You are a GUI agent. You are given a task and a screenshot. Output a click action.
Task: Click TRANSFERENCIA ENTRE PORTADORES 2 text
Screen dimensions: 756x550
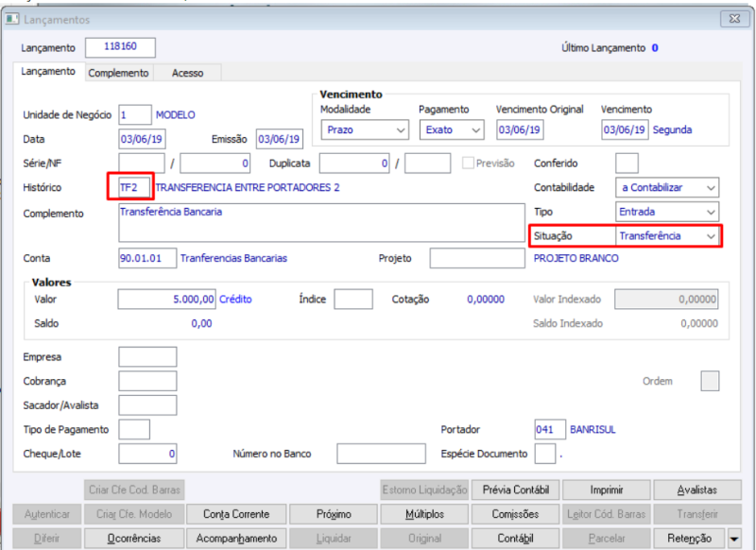click(248, 187)
